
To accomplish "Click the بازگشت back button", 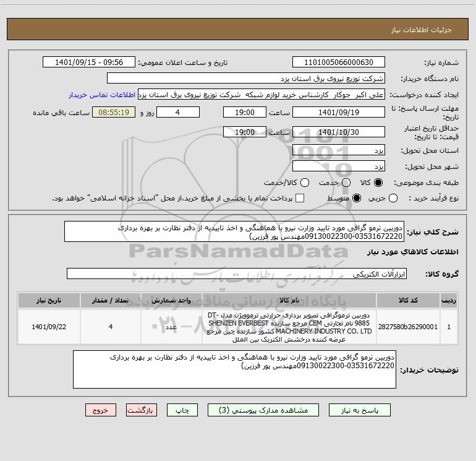I will tap(142, 410).
